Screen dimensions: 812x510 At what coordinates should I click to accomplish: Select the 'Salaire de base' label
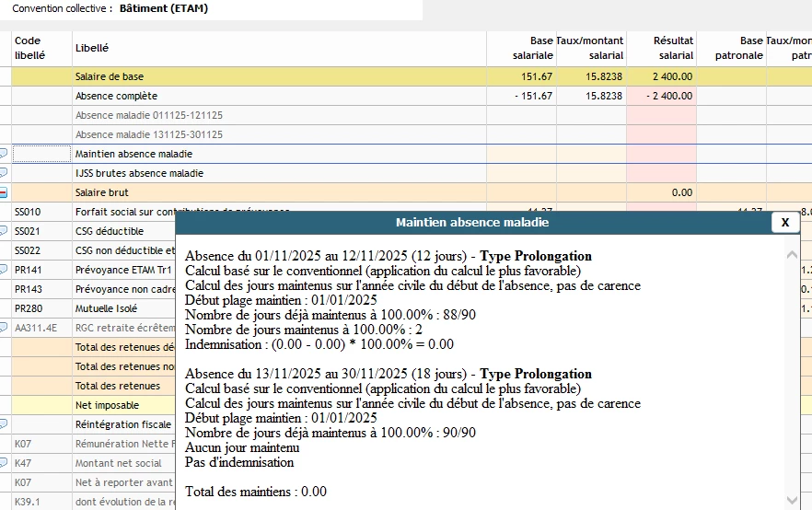pos(110,76)
